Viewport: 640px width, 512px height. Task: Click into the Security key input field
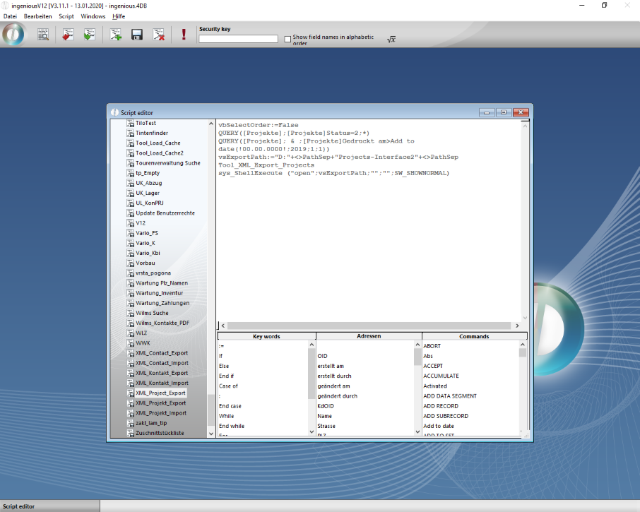tap(238, 39)
